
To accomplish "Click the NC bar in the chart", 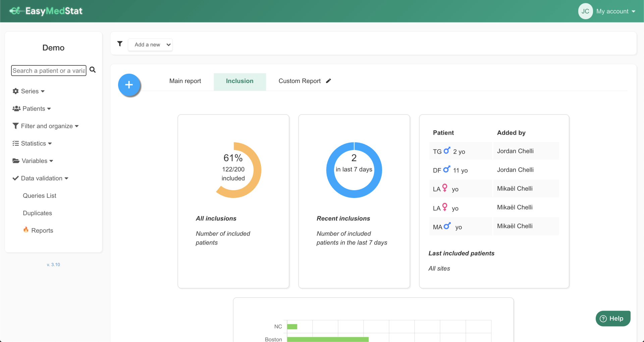I will [292, 327].
